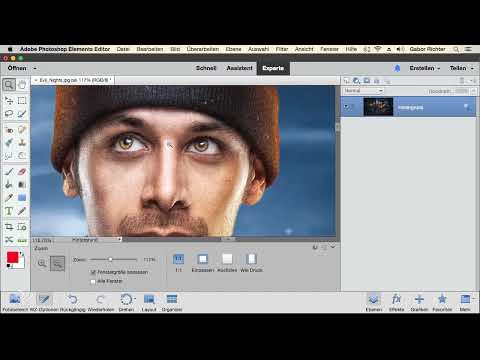Select the Blur tool
Image resolution: width=480 pixels, height=360 pixels.
point(9,156)
